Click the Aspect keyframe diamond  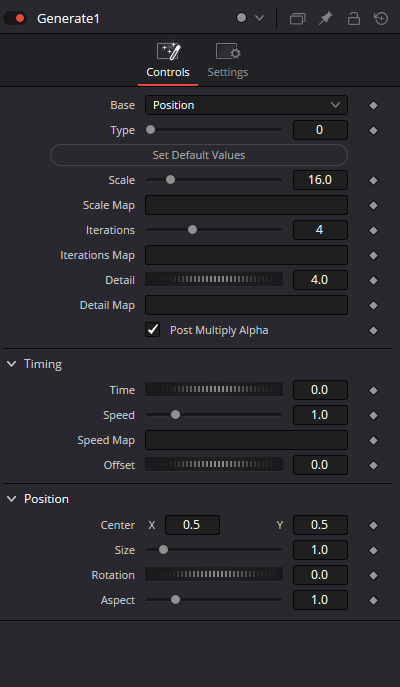coord(373,600)
